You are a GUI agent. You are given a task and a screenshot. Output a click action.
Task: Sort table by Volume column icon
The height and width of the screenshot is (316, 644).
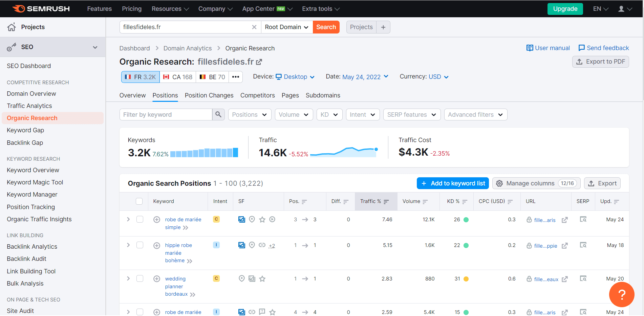[425, 202]
